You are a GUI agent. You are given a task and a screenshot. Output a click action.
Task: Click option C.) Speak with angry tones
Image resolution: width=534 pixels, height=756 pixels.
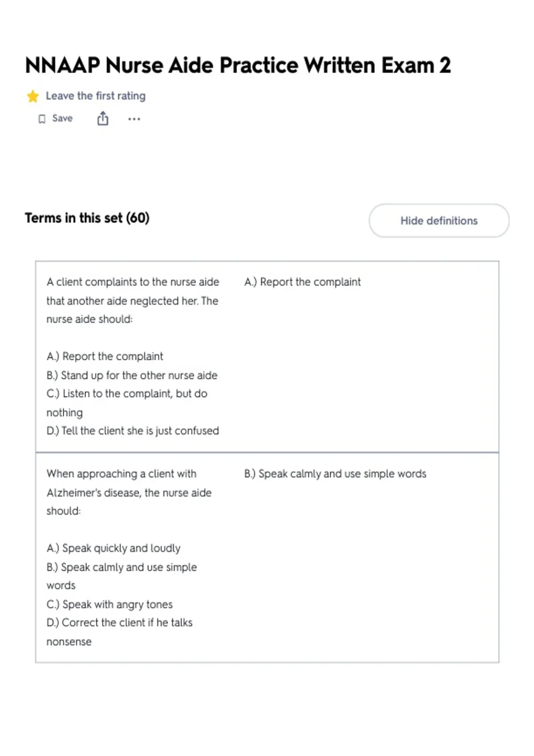pos(109,604)
